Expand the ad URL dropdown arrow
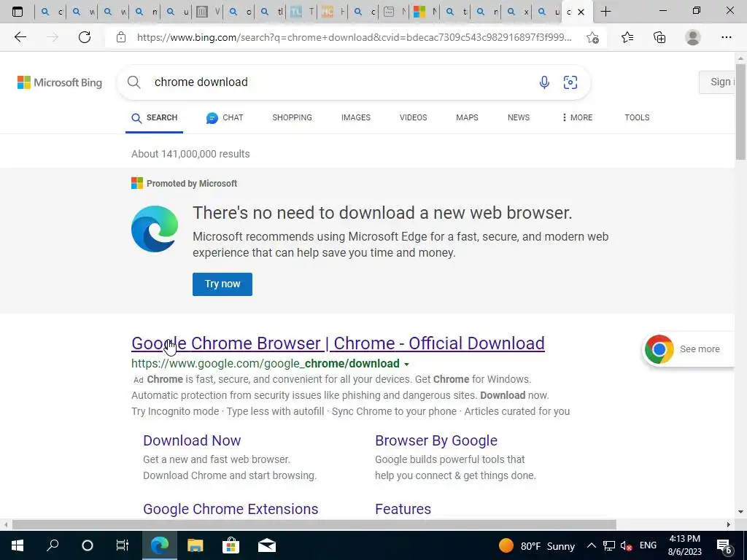The width and height of the screenshot is (747, 560). tap(406, 365)
